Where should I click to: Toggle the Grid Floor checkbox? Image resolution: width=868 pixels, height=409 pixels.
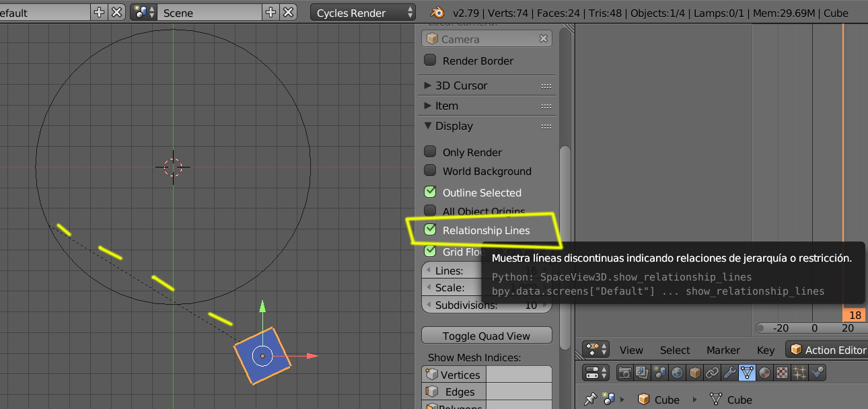430,252
